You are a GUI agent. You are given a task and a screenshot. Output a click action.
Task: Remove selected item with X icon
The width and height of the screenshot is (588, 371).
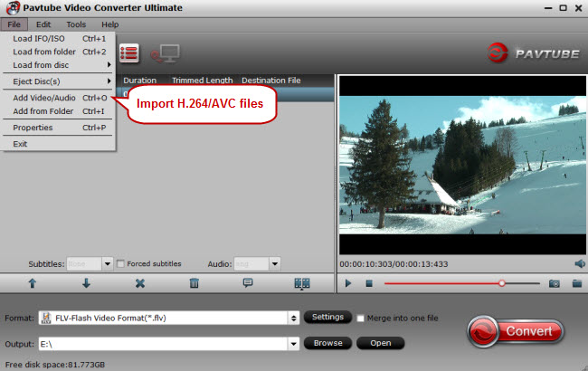(140, 283)
